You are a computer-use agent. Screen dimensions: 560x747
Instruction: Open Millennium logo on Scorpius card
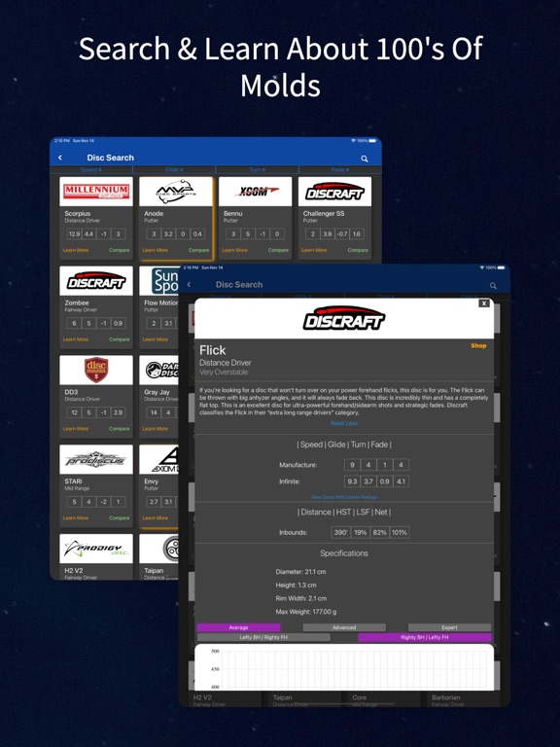coord(96,192)
